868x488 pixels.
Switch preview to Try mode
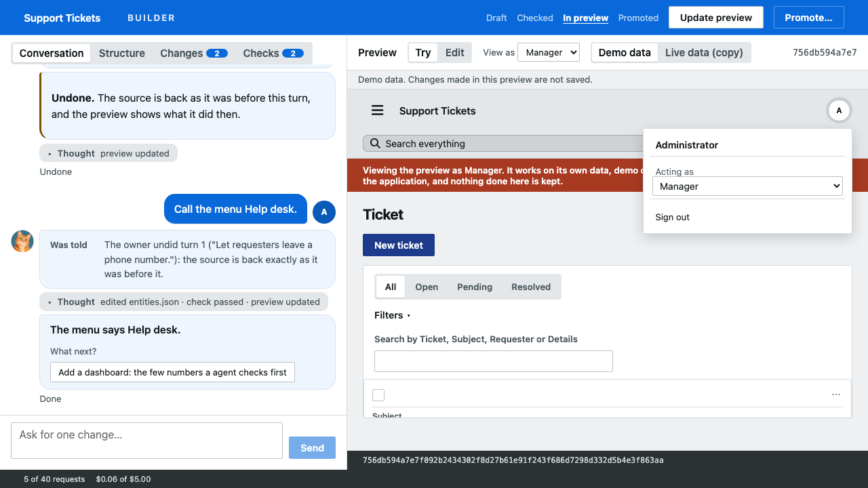pyautogui.click(x=423, y=53)
